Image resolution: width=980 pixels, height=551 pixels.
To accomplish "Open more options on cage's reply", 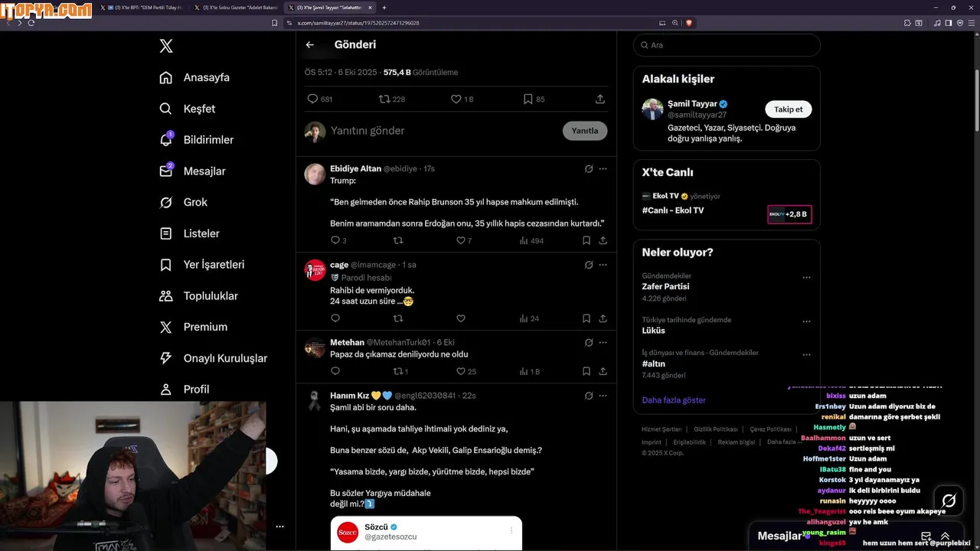I will 603,265.
